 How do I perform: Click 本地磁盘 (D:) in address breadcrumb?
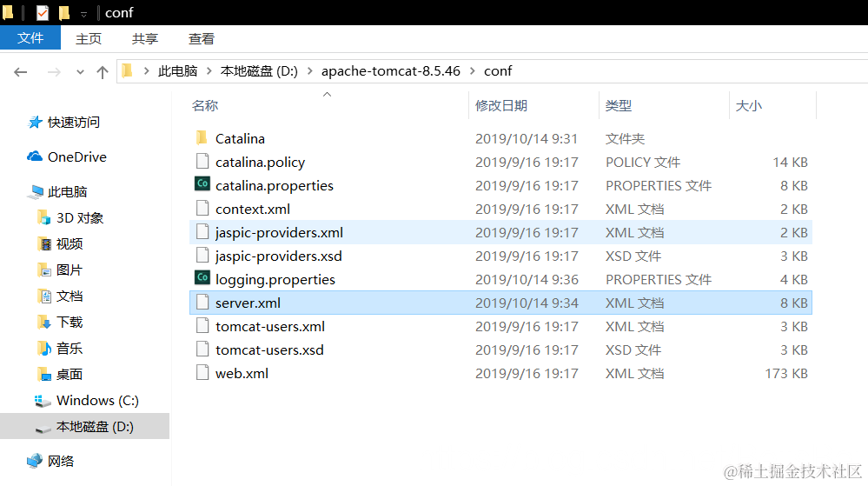point(259,71)
